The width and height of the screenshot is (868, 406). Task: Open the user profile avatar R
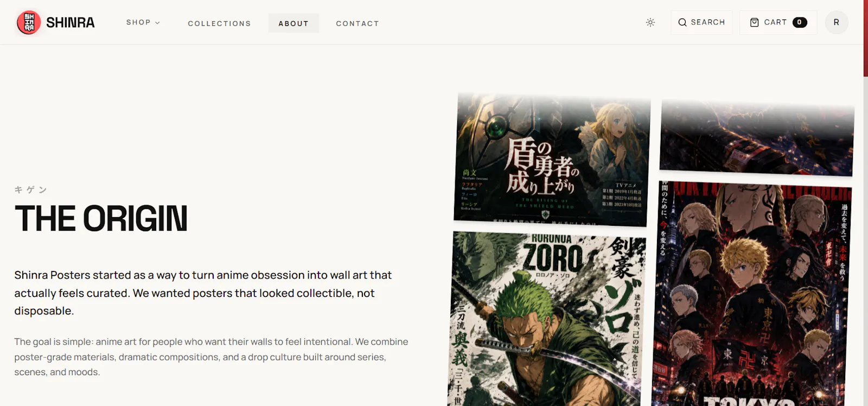837,22
